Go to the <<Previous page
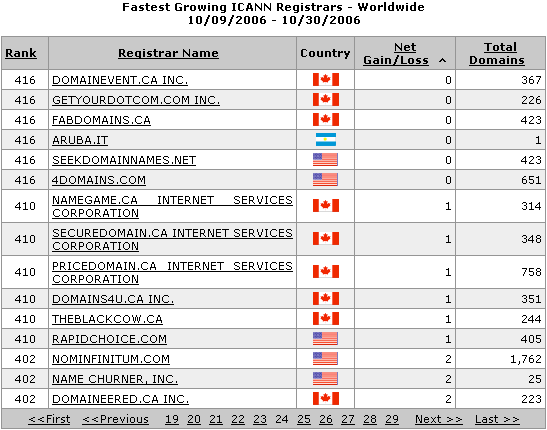 click(115, 419)
